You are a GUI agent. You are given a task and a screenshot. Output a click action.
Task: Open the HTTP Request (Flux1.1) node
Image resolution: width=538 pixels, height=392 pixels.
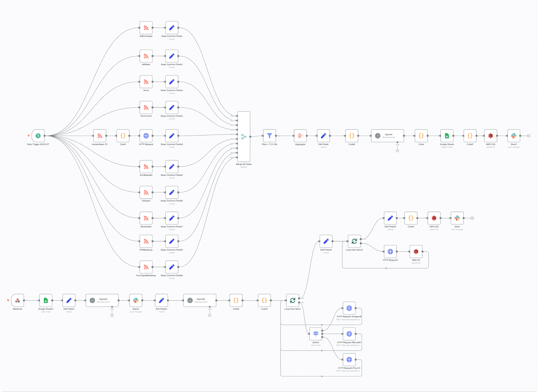[x=349, y=360]
